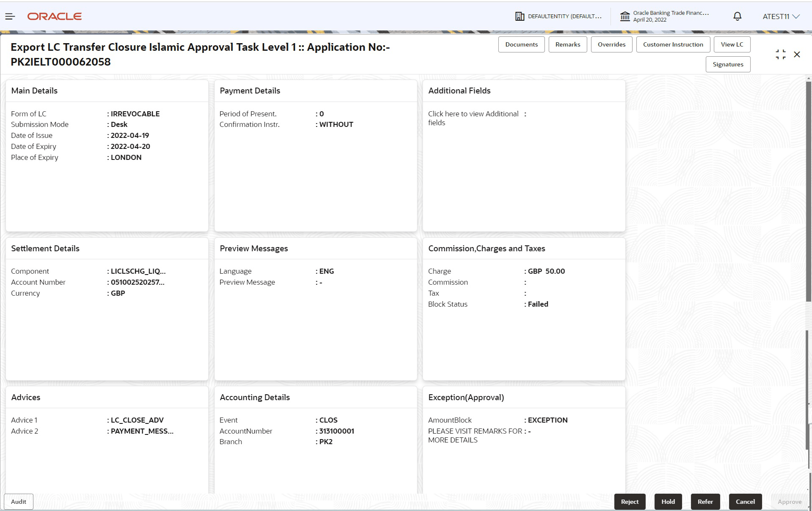Open the side navigation hamburger menu
The image size is (812, 511).
click(x=9, y=16)
